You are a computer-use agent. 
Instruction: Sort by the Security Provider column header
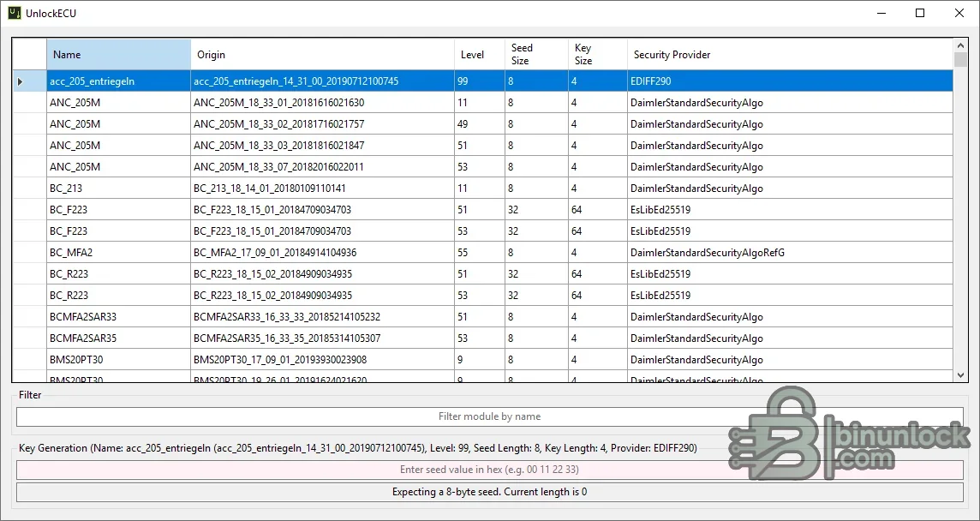790,55
